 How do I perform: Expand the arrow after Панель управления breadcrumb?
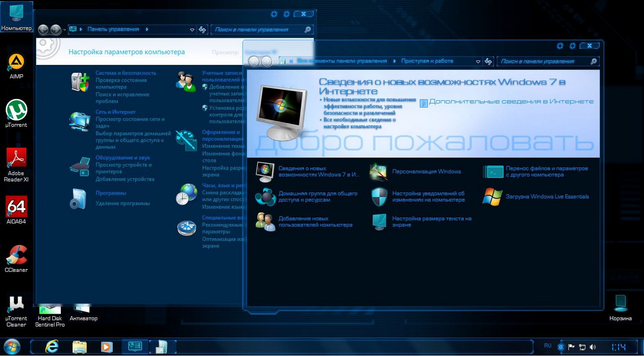tap(147, 29)
